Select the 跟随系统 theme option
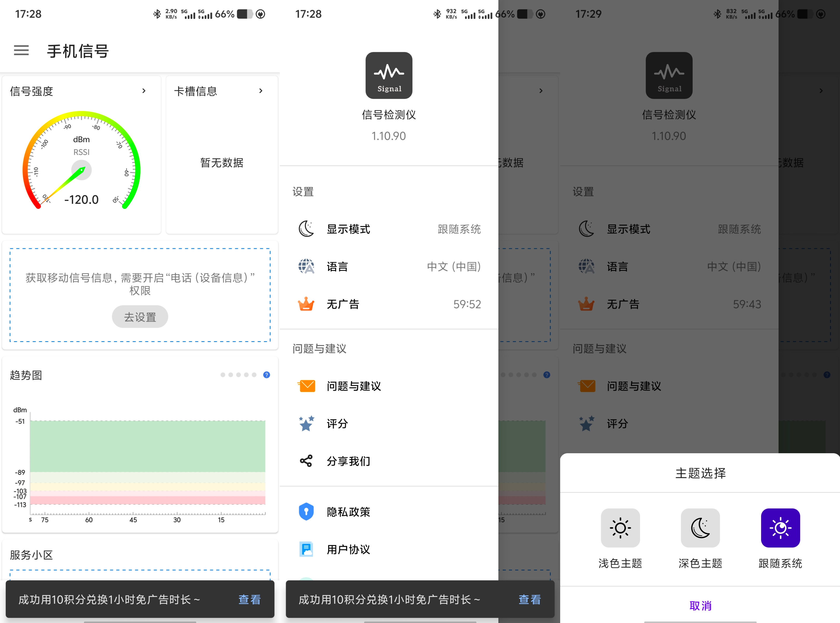 [x=780, y=528]
